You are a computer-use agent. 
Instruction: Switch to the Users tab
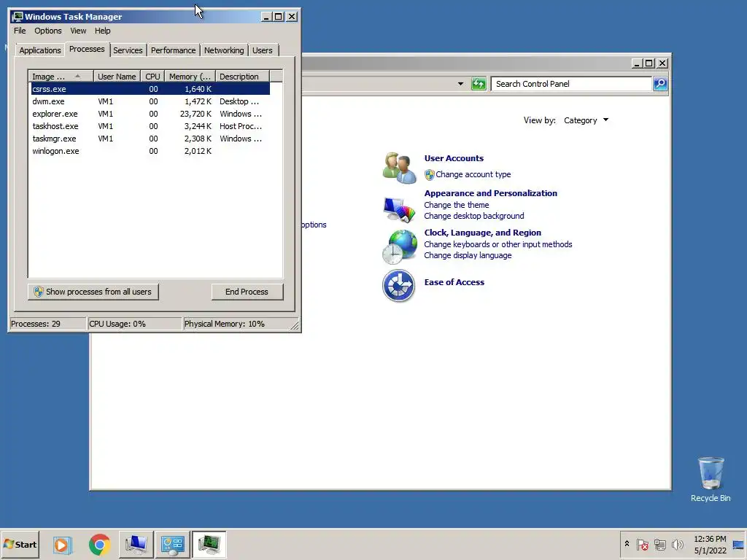click(263, 50)
